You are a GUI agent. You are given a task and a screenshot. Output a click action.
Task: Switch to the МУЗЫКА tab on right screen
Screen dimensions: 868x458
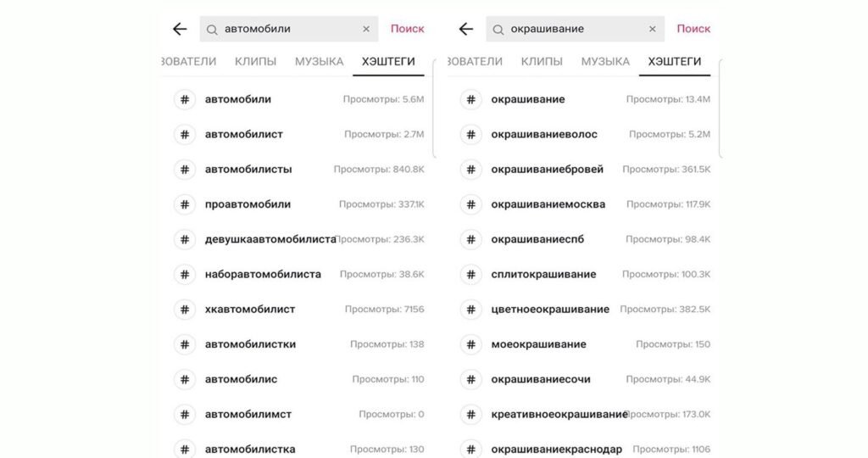tap(605, 61)
